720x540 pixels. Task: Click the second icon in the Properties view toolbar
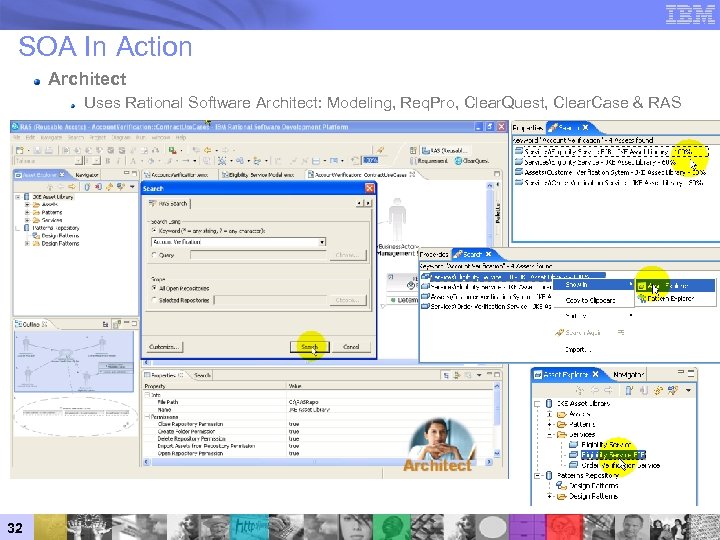[x=457, y=375]
